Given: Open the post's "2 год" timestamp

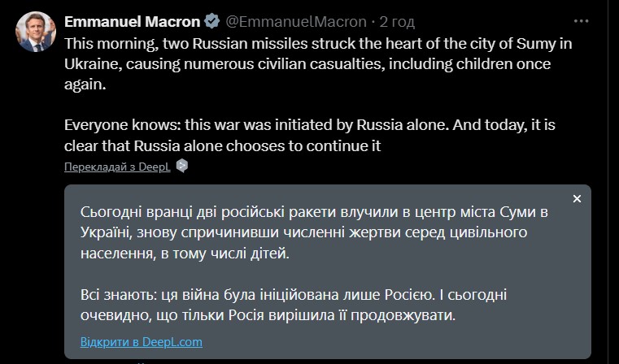Looking at the screenshot, I should click(372, 19).
